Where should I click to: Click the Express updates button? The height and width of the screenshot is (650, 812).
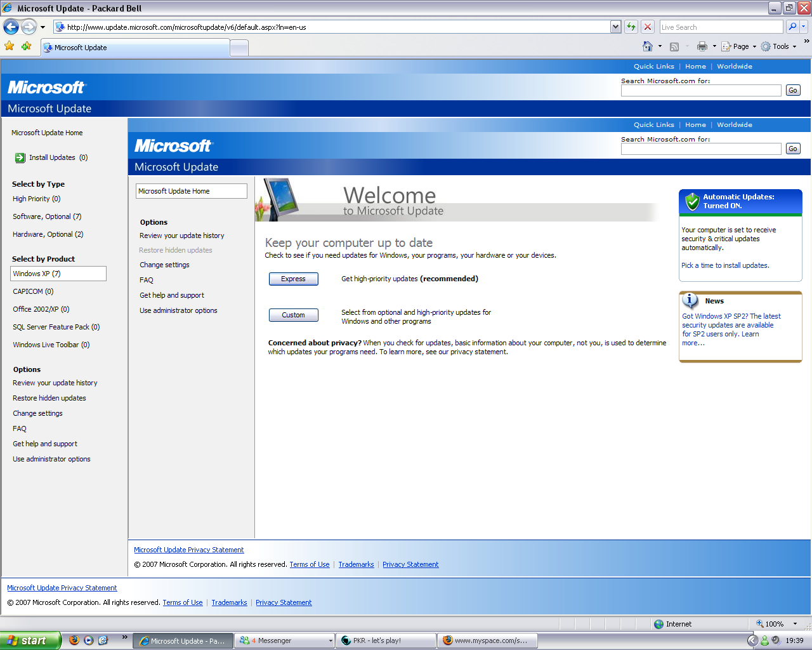294,279
